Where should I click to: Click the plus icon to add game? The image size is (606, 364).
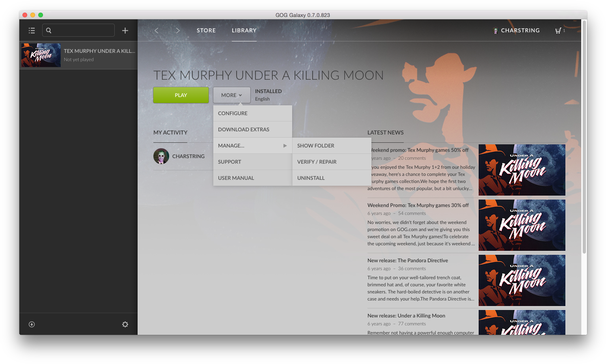(x=125, y=30)
